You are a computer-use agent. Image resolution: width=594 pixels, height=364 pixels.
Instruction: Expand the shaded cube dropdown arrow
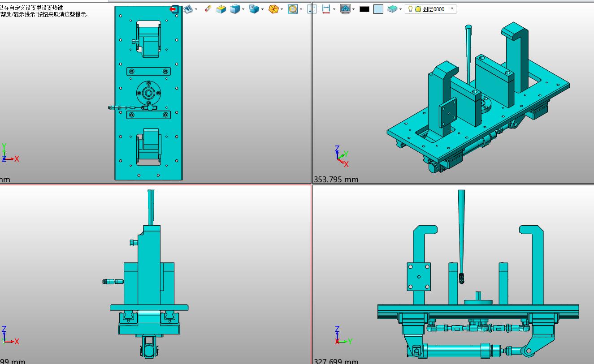[243, 9]
